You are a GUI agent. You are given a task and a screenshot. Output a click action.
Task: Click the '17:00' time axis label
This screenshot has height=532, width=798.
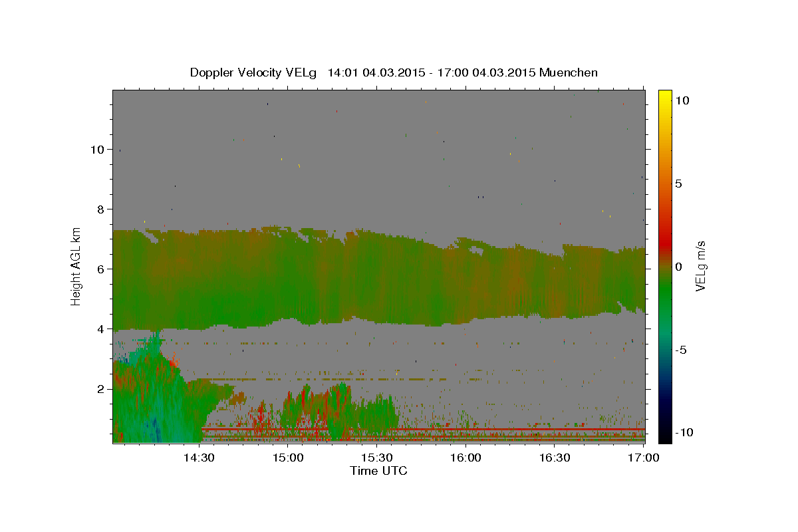pyautogui.click(x=644, y=458)
